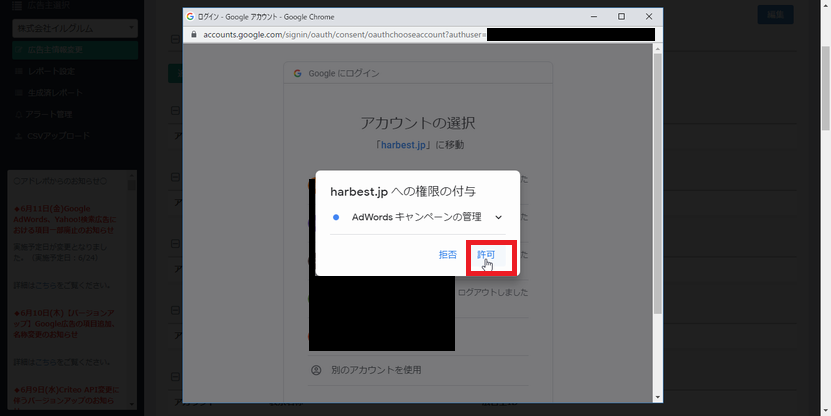This screenshot has width=831, height=416.
Task: Click the icon beside レポート設定
Action: click(x=19, y=71)
